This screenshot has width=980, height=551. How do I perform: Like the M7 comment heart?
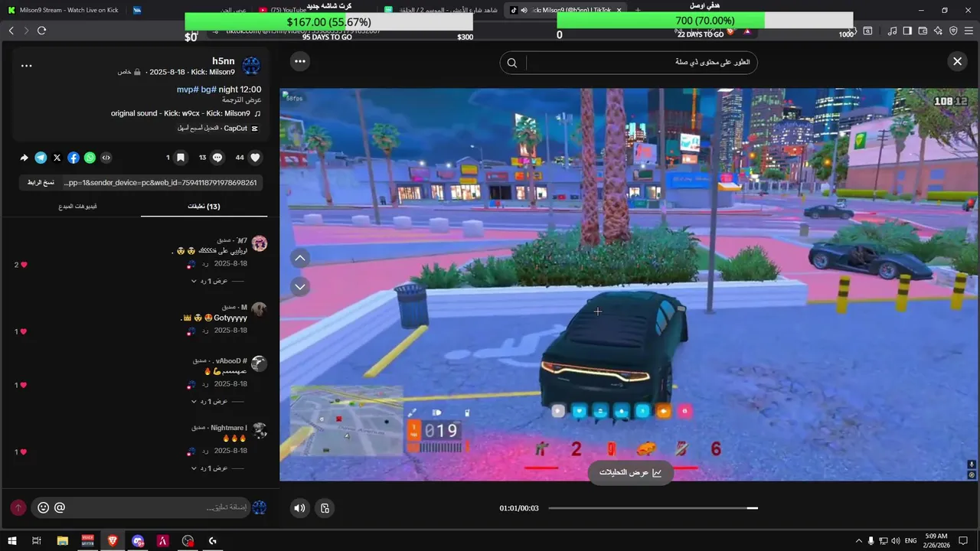24,265
